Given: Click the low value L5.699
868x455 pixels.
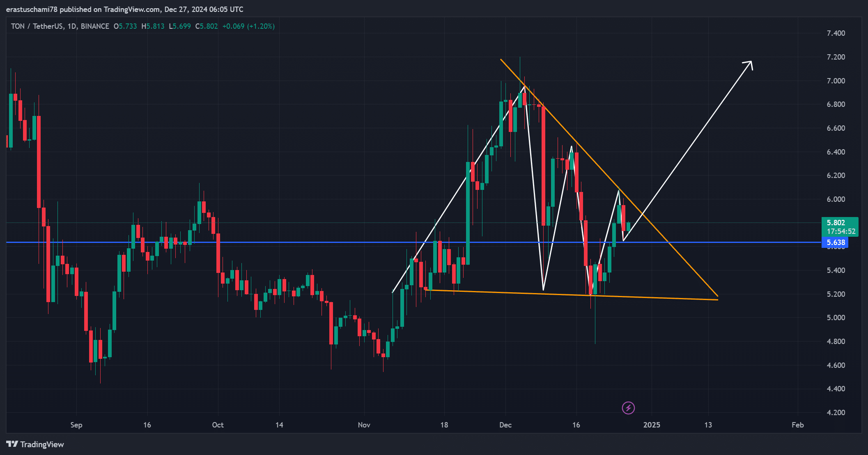Looking at the screenshot, I should click(180, 26).
